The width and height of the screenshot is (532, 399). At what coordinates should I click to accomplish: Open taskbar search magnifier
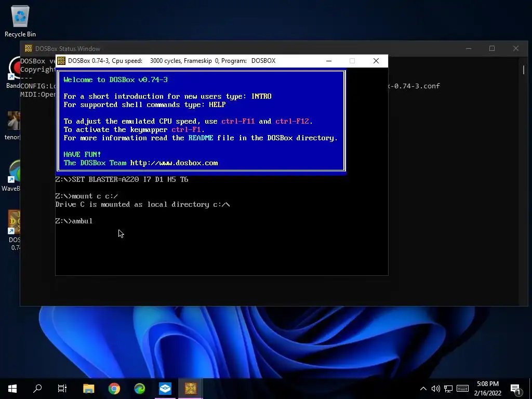[37, 389]
